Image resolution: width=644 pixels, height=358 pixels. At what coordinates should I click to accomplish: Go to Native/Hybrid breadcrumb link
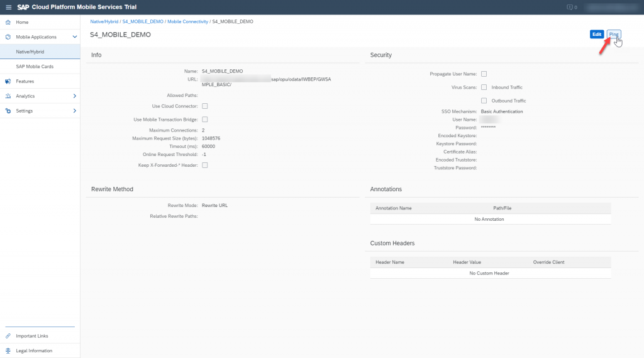(104, 22)
